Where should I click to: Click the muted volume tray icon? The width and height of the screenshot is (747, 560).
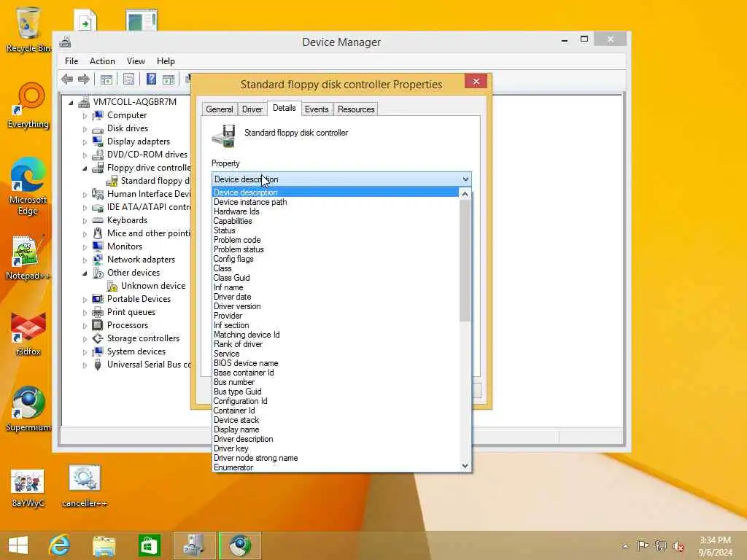tap(678, 546)
